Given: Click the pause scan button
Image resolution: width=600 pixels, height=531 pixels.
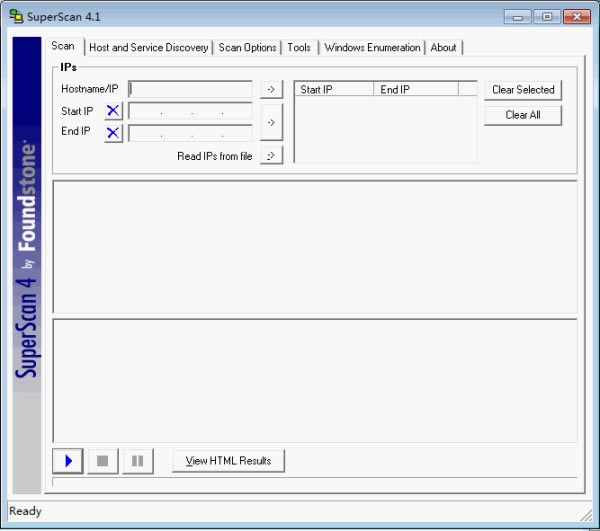Looking at the screenshot, I should pyautogui.click(x=138, y=461).
